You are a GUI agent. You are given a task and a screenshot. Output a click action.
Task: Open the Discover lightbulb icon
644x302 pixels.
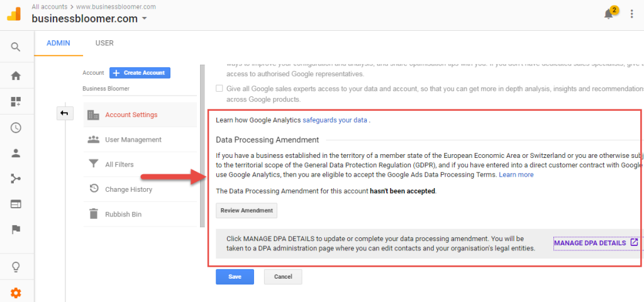click(16, 267)
